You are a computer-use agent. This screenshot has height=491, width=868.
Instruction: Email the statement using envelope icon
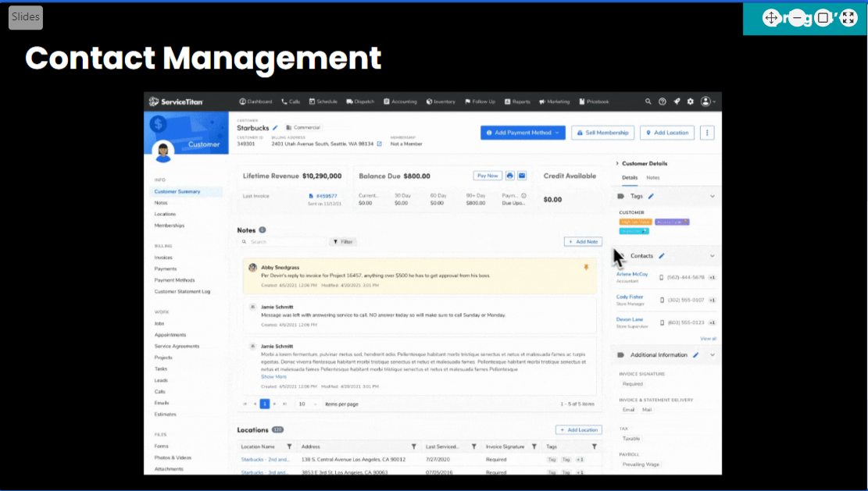(522, 176)
